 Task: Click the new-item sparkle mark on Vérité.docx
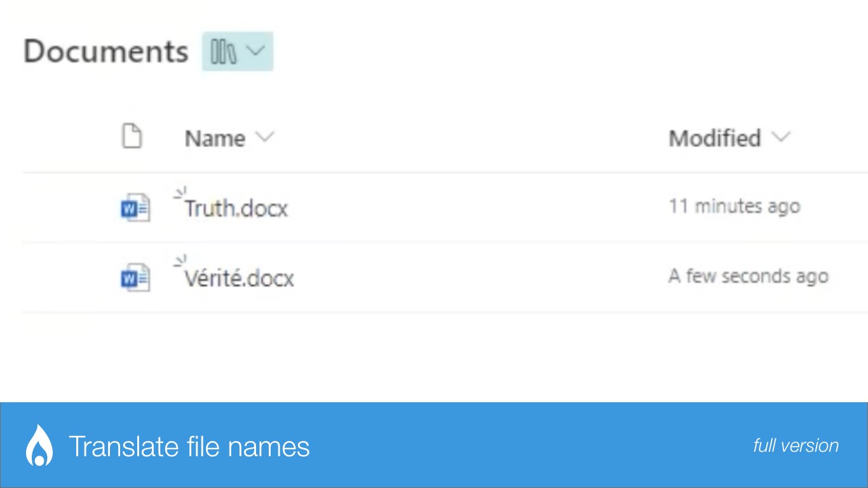tap(180, 261)
